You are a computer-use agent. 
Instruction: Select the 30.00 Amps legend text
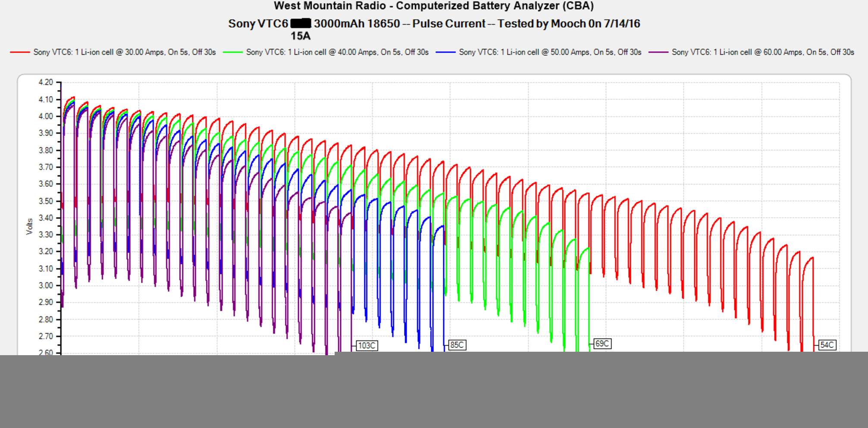pos(124,52)
